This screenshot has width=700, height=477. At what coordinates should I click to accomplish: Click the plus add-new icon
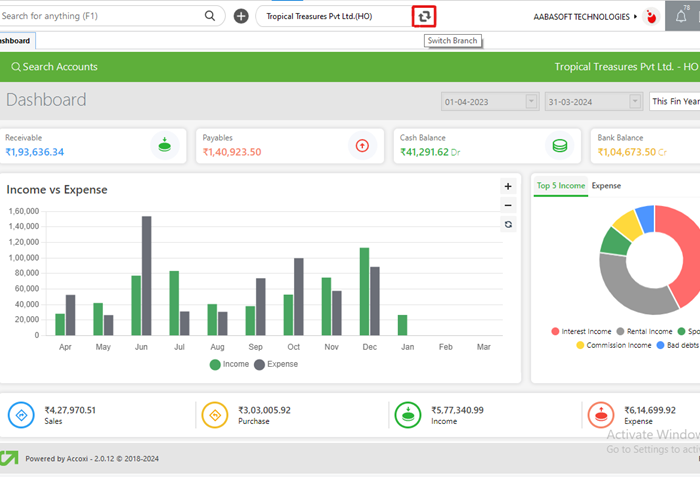tap(241, 16)
